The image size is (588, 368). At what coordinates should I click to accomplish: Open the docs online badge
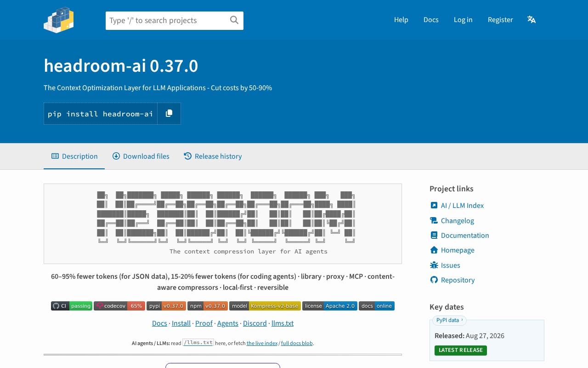(377, 306)
